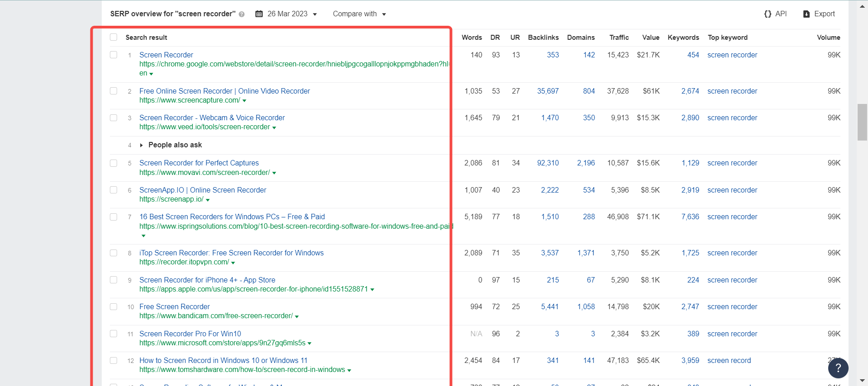868x386 pixels.
Task: Expand the People also ask row
Action: [142, 145]
